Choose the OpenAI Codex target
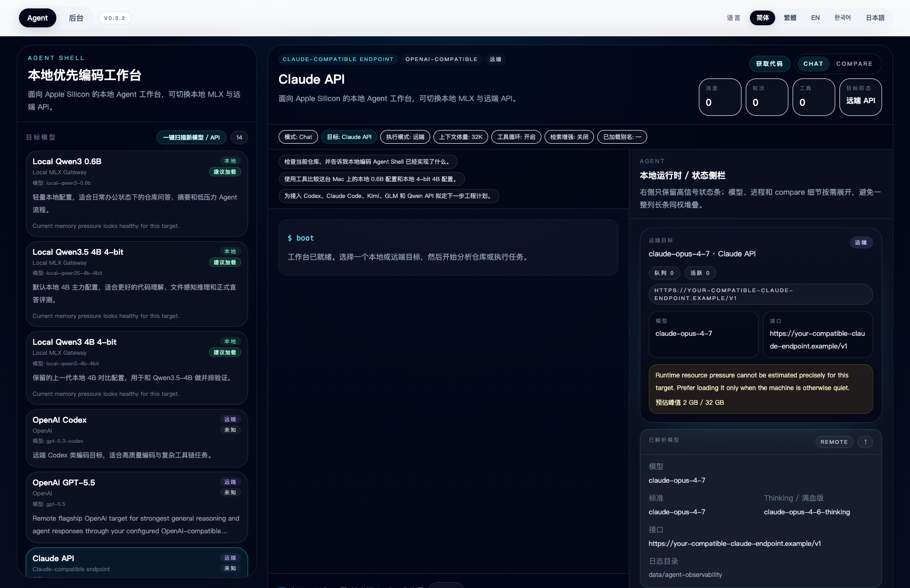 coord(137,438)
